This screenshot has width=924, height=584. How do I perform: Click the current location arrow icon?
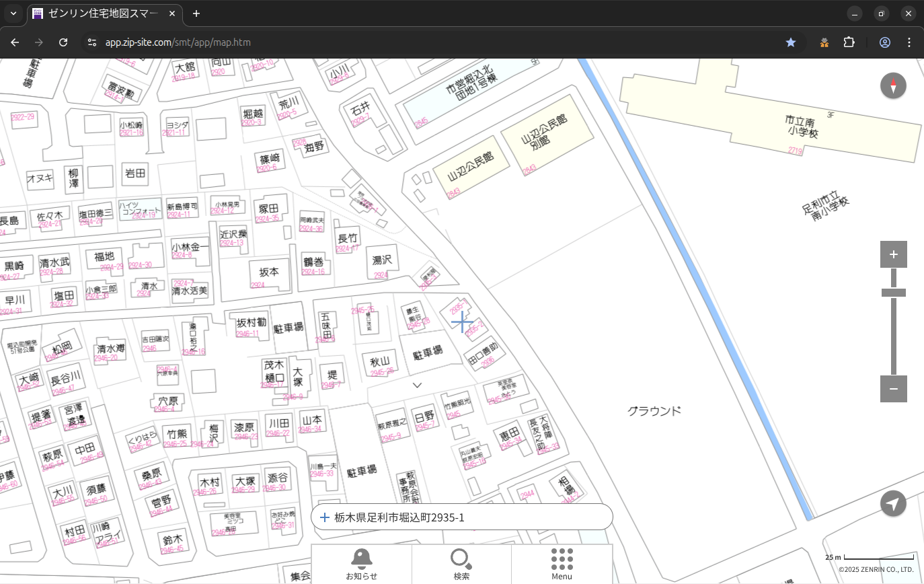pyautogui.click(x=893, y=503)
